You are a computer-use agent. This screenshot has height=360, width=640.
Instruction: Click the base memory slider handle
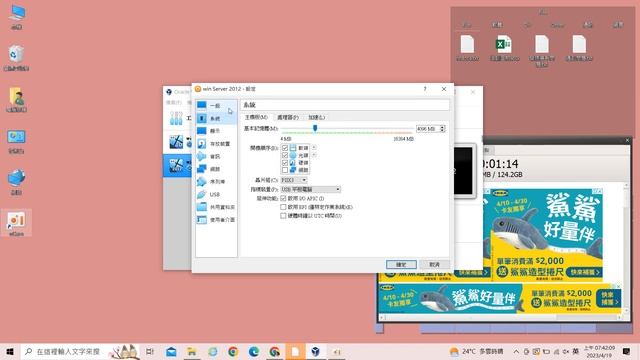coord(315,129)
